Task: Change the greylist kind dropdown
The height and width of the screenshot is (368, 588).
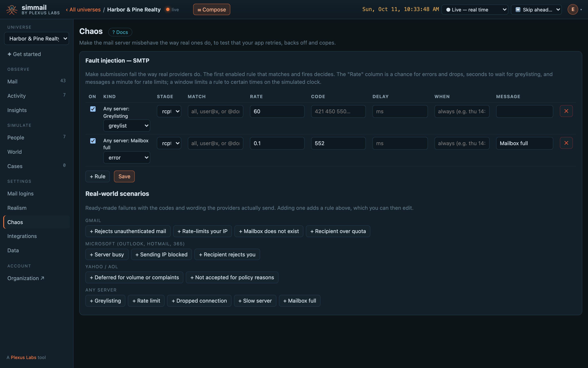Action: [x=127, y=126]
